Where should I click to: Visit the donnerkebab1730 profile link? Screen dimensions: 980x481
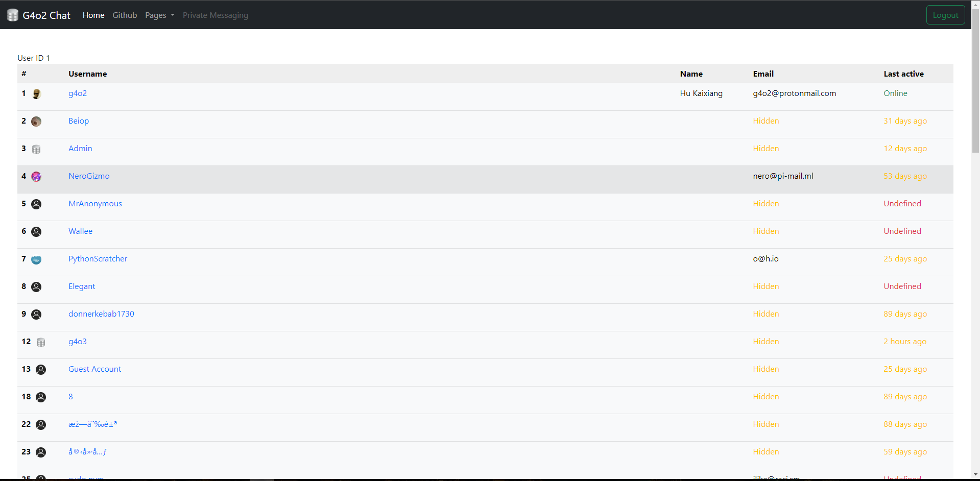[x=101, y=314]
